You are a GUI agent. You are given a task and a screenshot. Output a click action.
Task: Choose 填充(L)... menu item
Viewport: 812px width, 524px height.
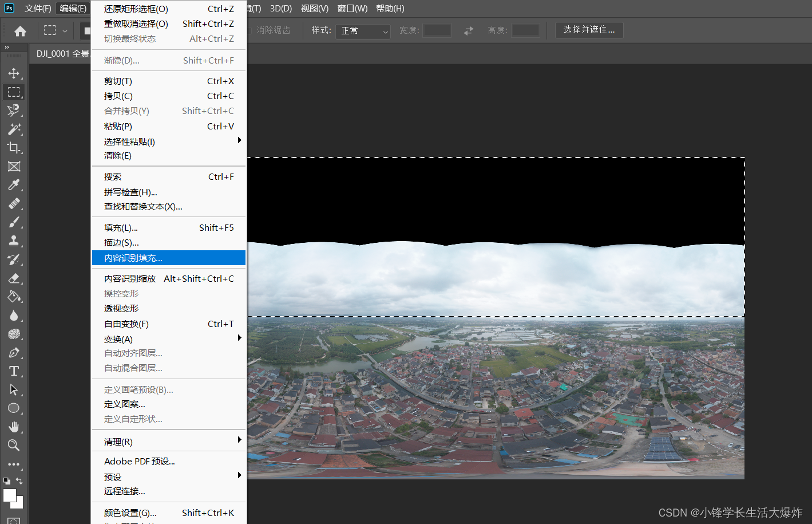(x=169, y=228)
